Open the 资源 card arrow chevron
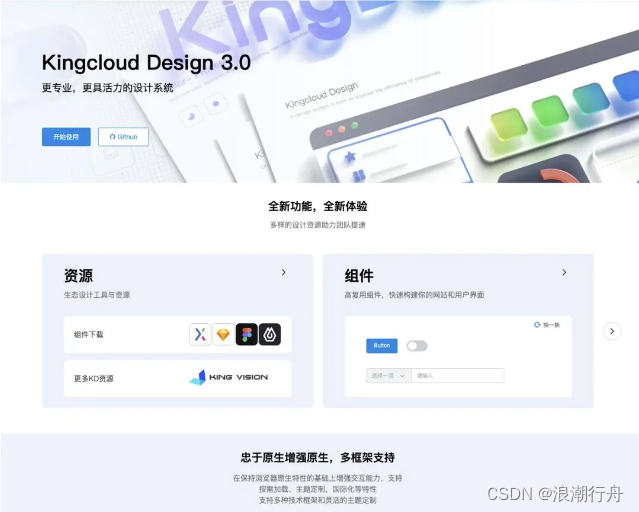639x512 pixels. click(x=284, y=272)
